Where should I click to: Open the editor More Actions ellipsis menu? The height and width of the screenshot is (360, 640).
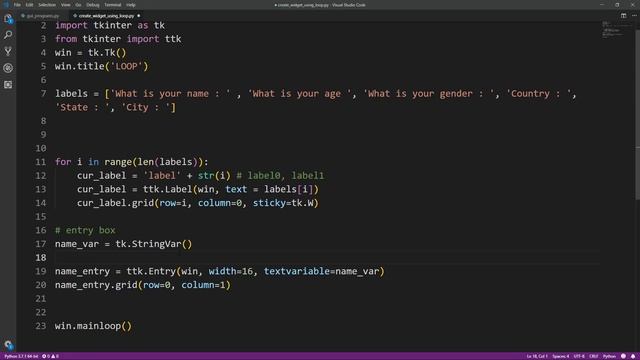[x=634, y=16]
